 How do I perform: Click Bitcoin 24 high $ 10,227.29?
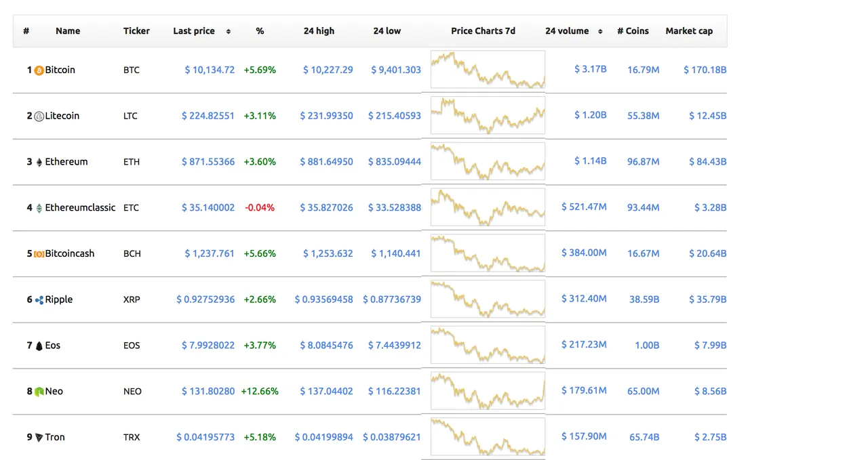pos(328,70)
